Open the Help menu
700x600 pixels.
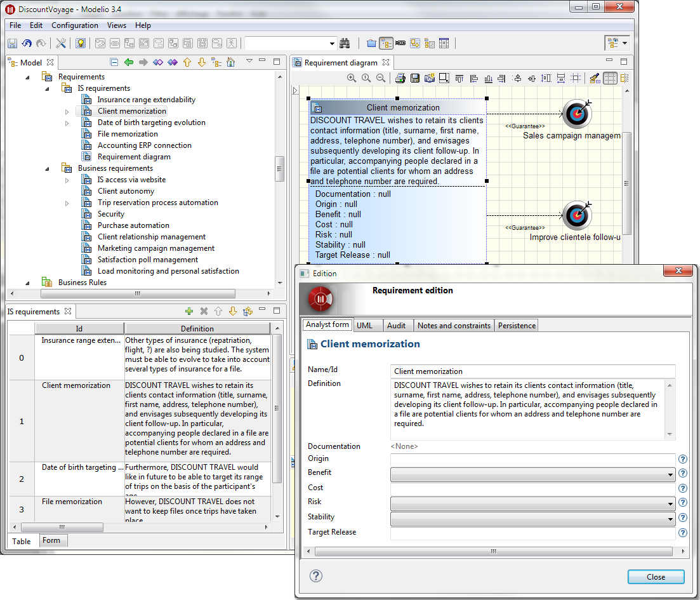coord(143,25)
